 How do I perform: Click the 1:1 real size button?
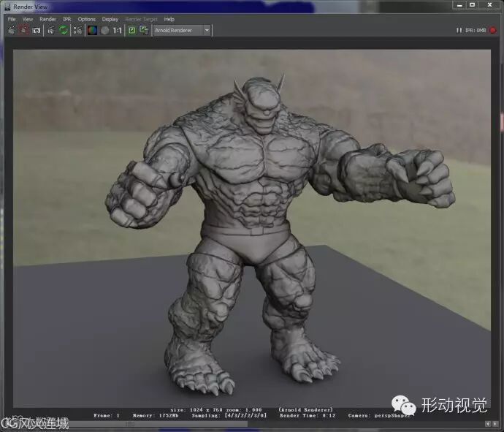coord(118,31)
